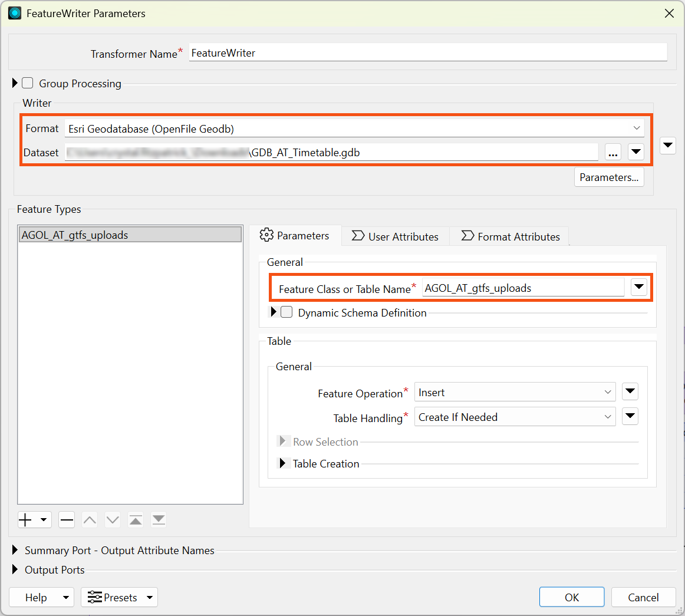Open the Presets dropdown arrow
The width and height of the screenshot is (685, 616).
(150, 597)
